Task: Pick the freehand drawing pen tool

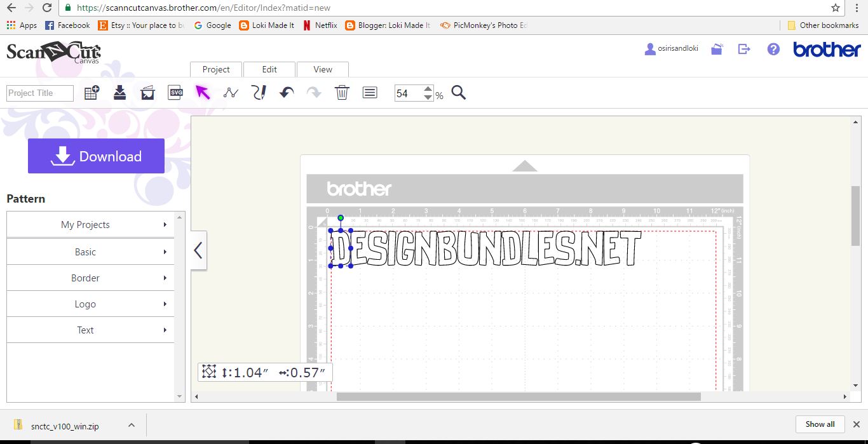Action: point(258,93)
